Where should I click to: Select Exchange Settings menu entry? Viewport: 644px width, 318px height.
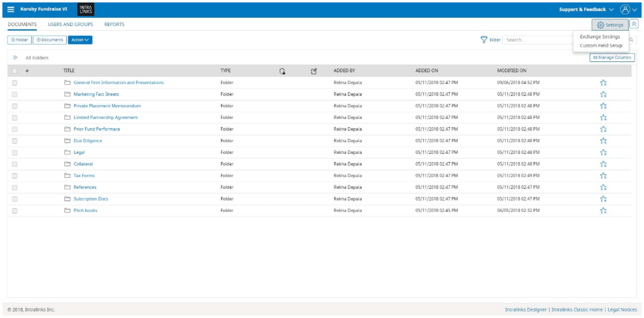click(600, 37)
